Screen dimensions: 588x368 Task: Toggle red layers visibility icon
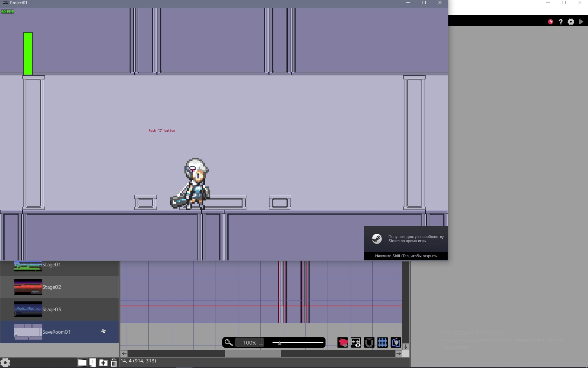pos(343,342)
